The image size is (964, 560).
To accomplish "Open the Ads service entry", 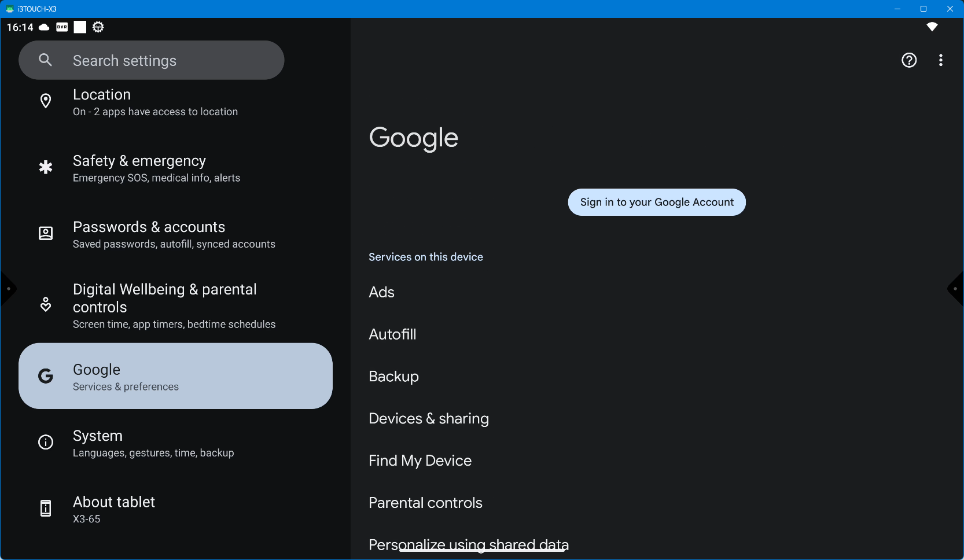I will pyautogui.click(x=382, y=292).
